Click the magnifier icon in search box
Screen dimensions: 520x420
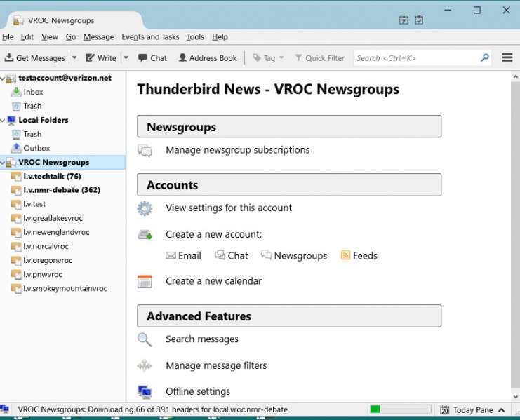484,58
